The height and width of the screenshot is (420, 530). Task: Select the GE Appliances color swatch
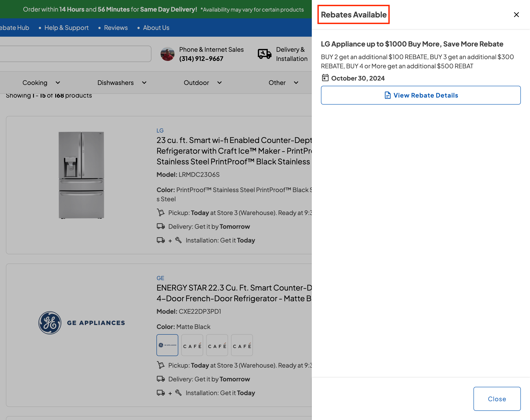point(167,345)
